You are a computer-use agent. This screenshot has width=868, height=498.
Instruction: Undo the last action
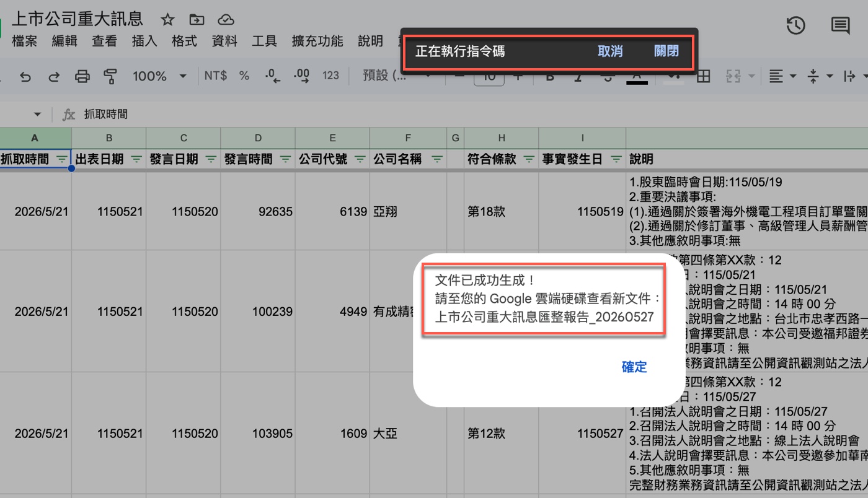(25, 76)
